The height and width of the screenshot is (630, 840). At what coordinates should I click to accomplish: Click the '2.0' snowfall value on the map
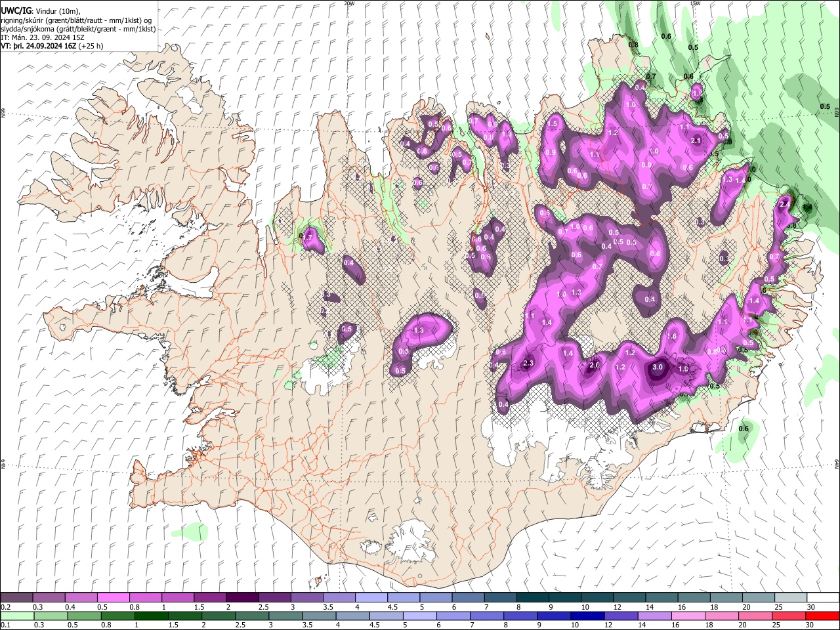[595, 365]
